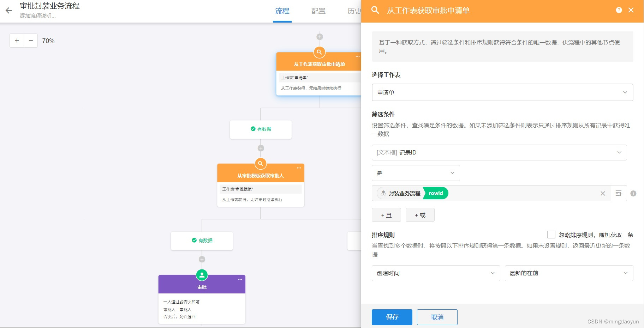This screenshot has height=328, width=644.
Task: Open the help icon in the orange panel header
Action: (619, 10)
